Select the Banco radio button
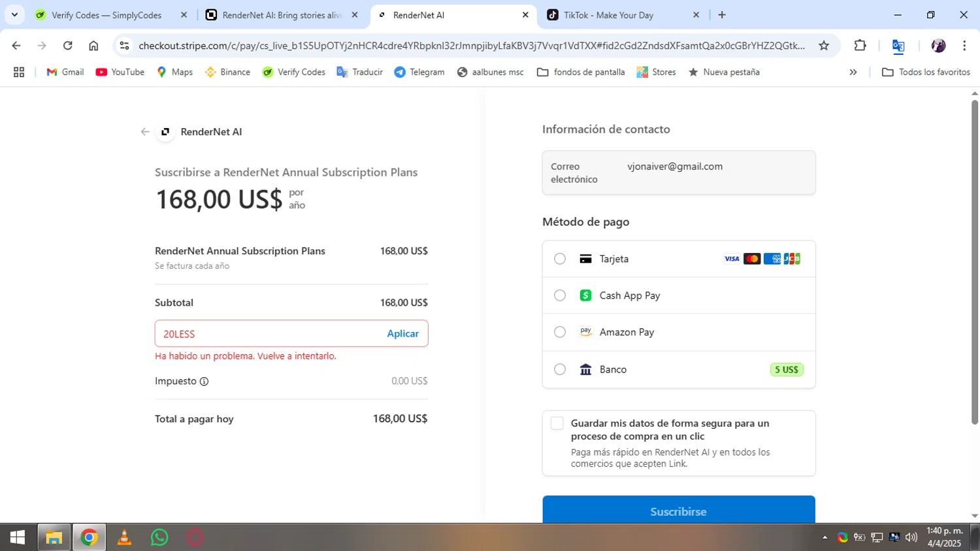The image size is (980, 551). point(560,369)
